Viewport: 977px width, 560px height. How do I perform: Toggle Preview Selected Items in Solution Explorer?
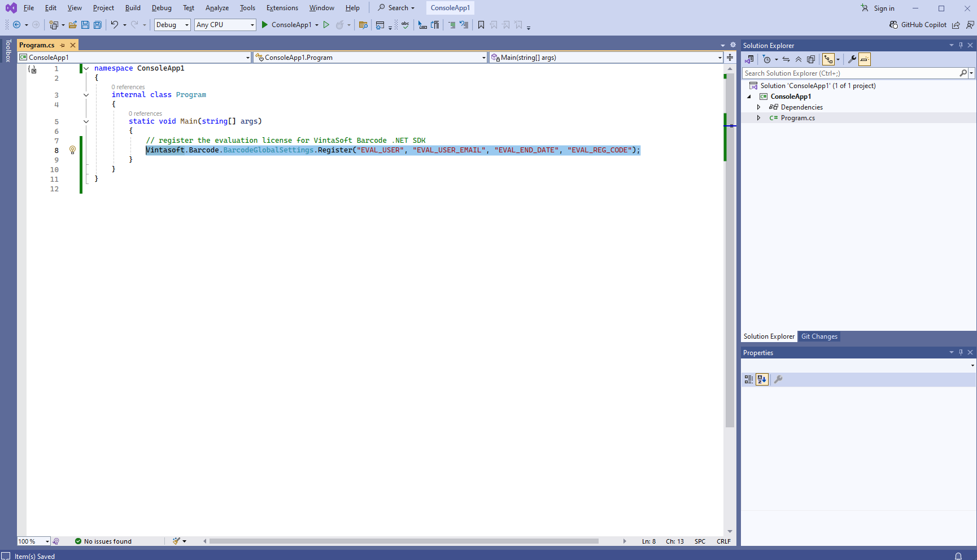(865, 59)
